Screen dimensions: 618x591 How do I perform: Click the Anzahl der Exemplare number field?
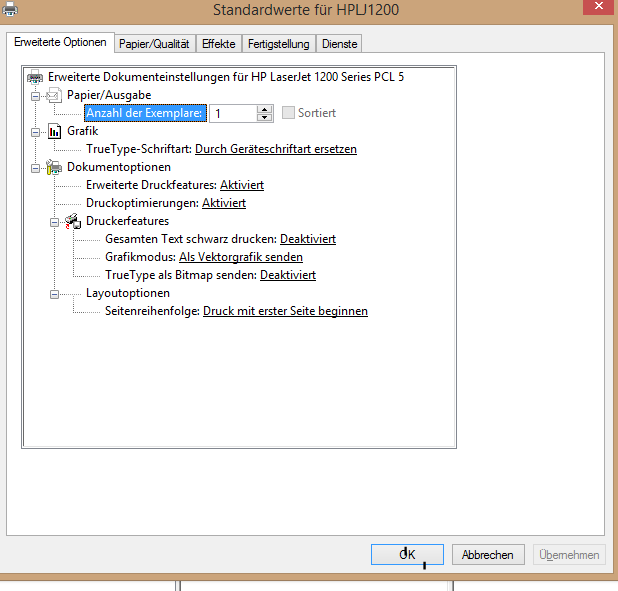click(x=233, y=114)
